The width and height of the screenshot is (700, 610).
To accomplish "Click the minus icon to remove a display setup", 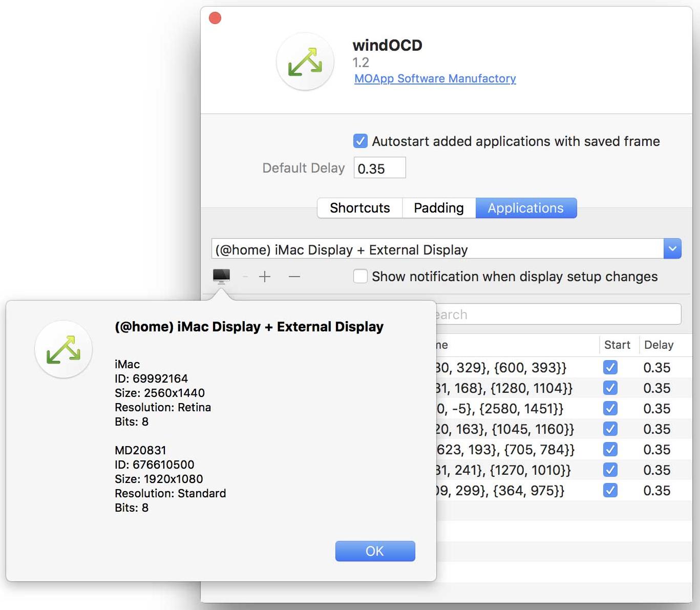I will click(294, 277).
